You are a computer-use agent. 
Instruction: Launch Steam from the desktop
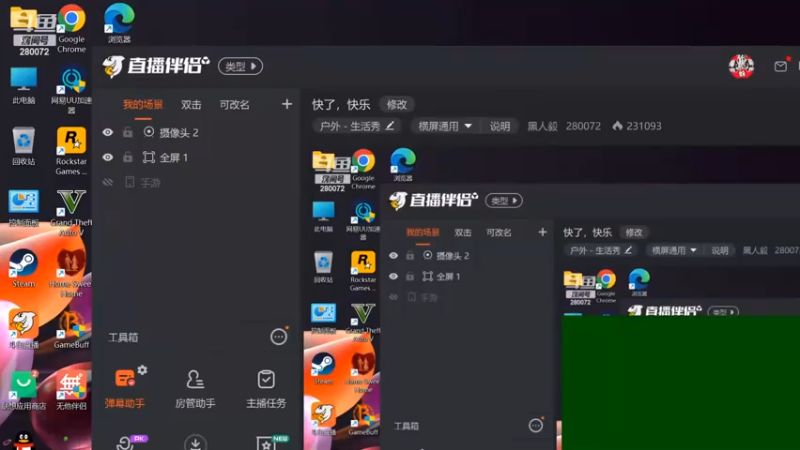click(23, 269)
